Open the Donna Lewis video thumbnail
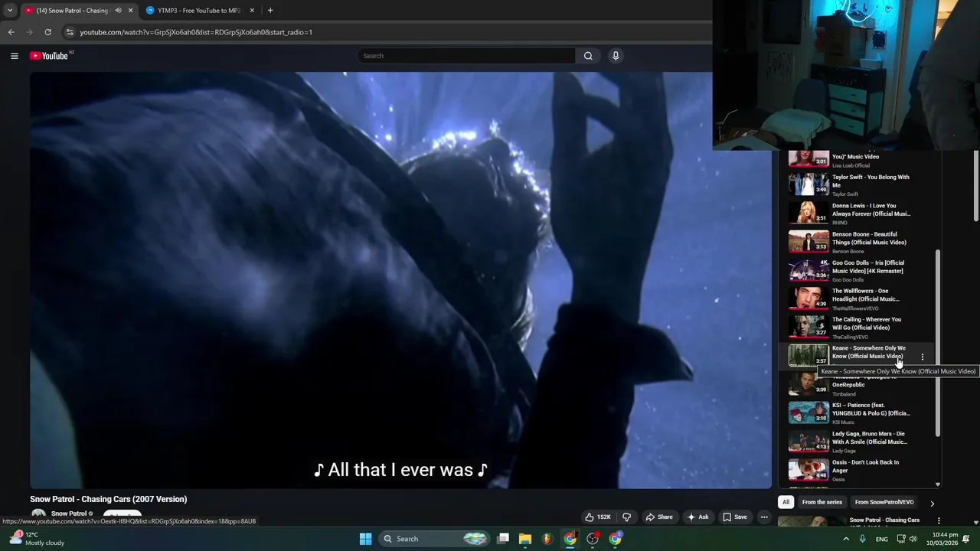Screen dimensions: 980x551 coord(808,213)
